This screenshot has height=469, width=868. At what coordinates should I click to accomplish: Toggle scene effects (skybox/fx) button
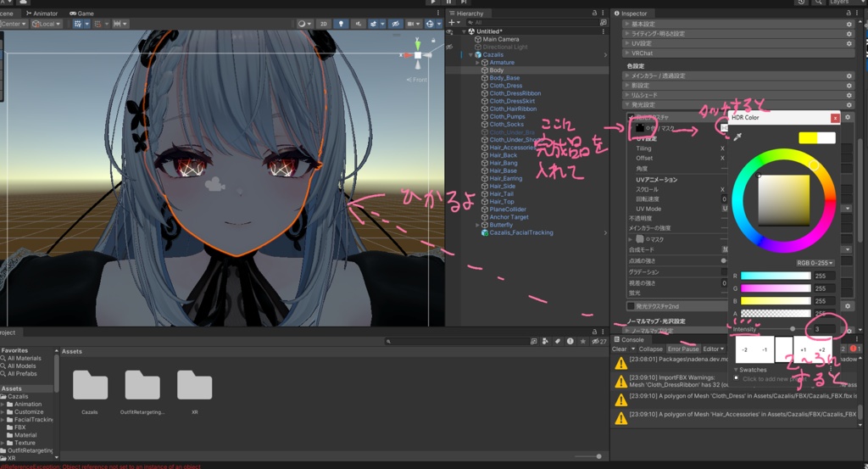click(x=376, y=24)
